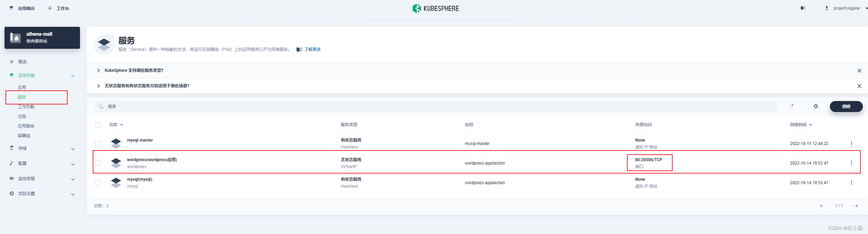
Task: Open more actions for wordpress row
Action: 852,163
